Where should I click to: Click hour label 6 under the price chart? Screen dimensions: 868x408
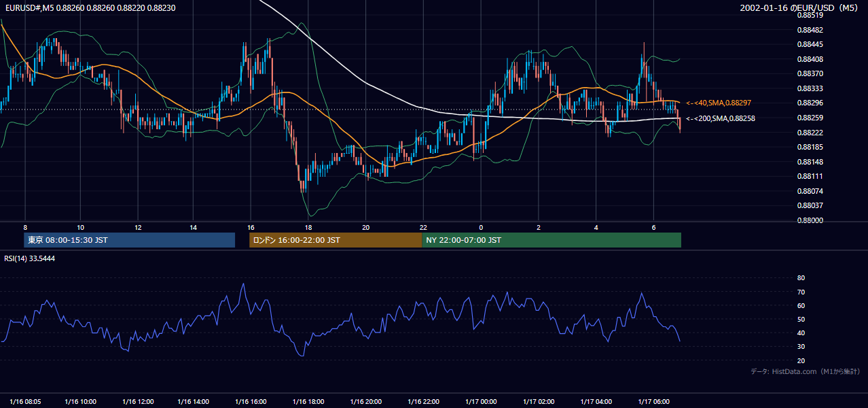pyautogui.click(x=653, y=227)
